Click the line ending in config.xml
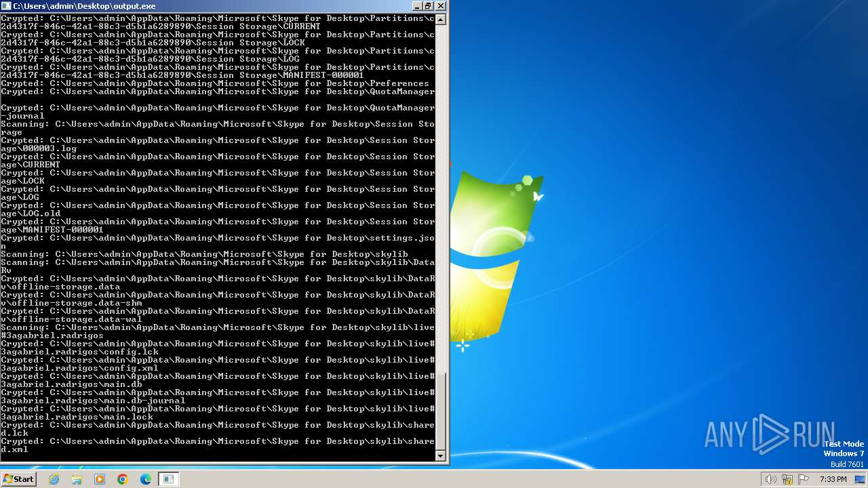 tap(218, 364)
